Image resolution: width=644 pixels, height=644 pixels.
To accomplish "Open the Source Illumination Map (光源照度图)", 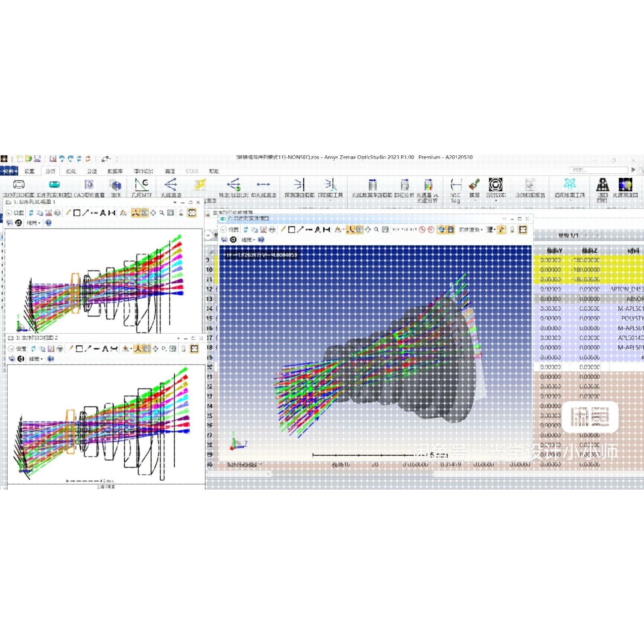I will tap(625, 188).
